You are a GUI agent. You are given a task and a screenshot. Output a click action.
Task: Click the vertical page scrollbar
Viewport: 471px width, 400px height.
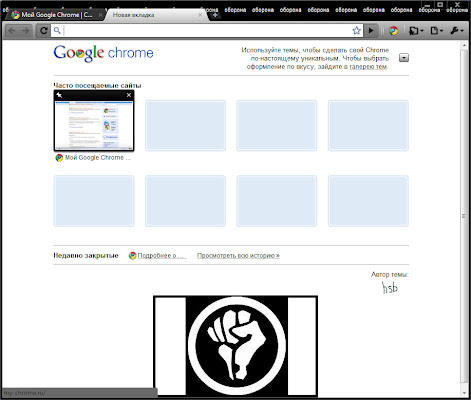point(464,216)
